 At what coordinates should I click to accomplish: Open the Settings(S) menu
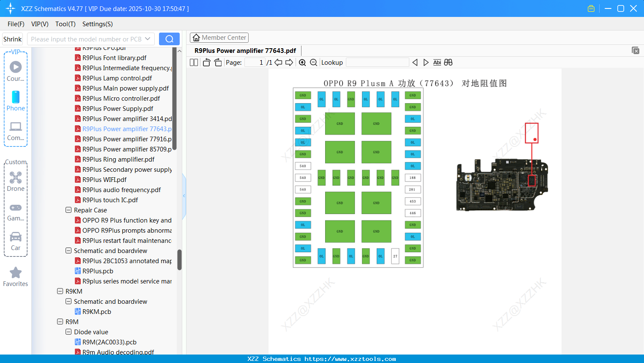click(x=97, y=24)
